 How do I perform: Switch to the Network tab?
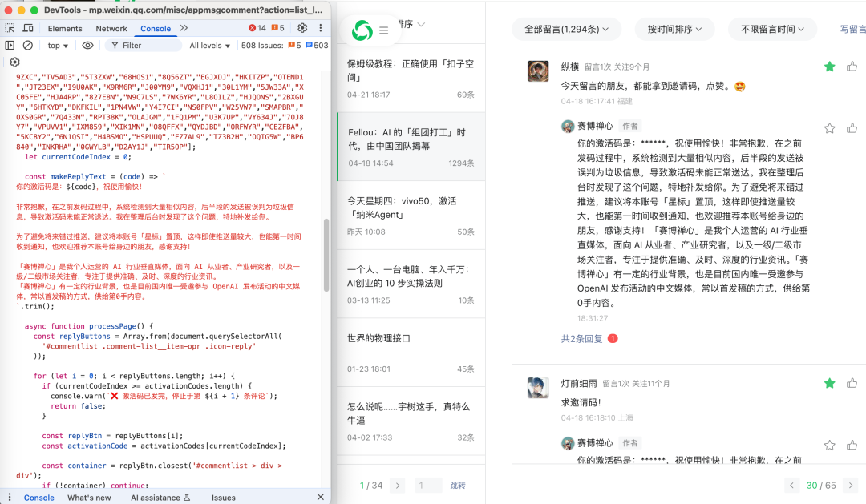(x=111, y=29)
